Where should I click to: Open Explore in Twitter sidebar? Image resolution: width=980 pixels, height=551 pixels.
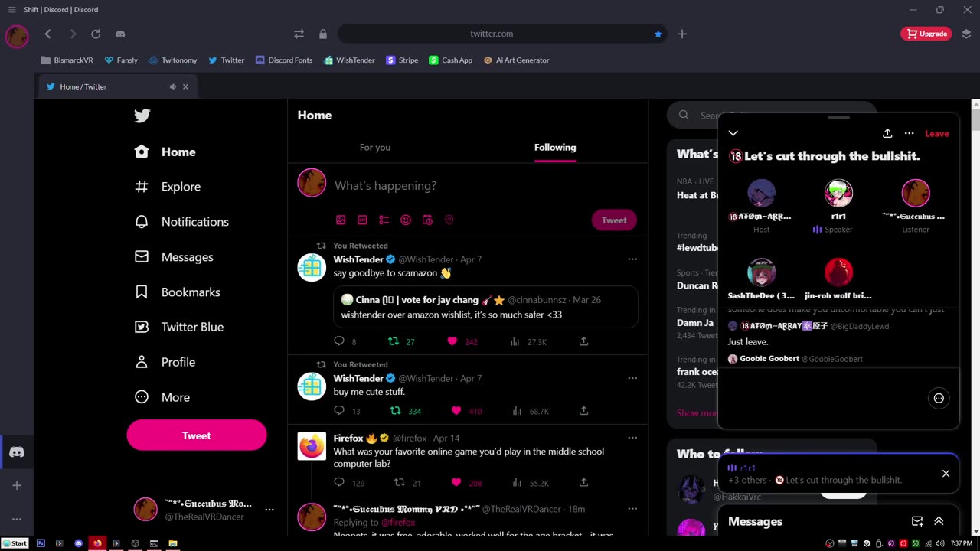tap(168, 187)
